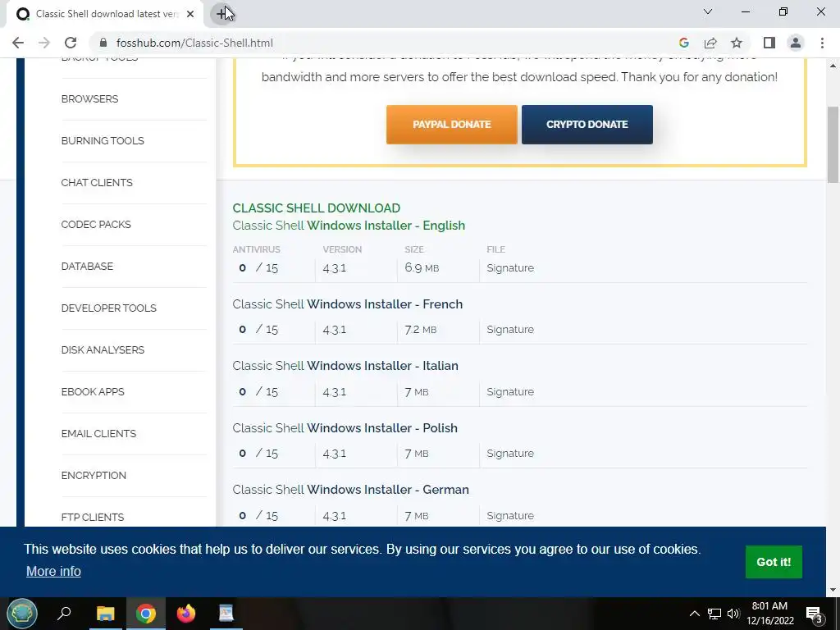The image size is (840, 630).
Task: Launch Firefox from the taskbar
Action: 186,614
